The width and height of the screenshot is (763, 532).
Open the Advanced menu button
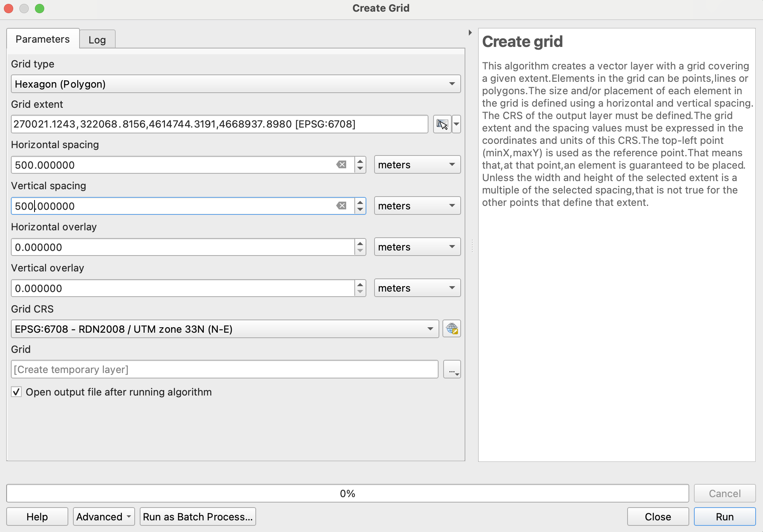coord(103,517)
